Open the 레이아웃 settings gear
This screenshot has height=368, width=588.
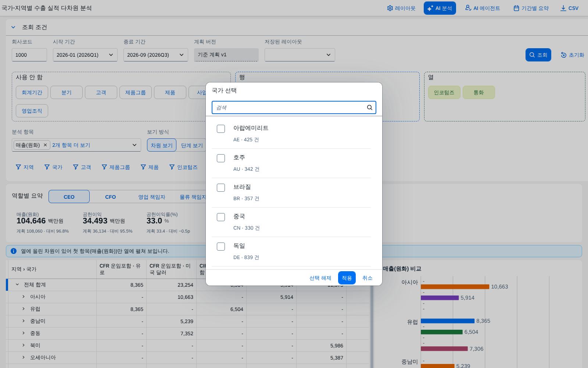coord(401,8)
